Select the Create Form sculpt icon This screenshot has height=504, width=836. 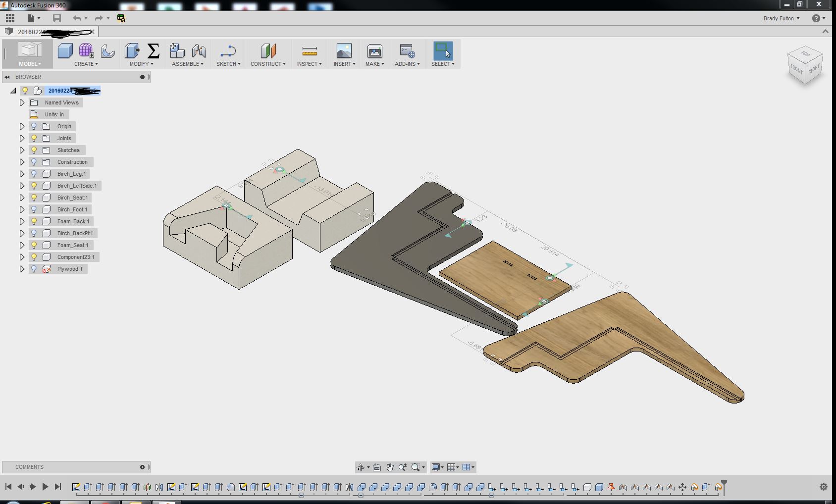click(x=86, y=50)
